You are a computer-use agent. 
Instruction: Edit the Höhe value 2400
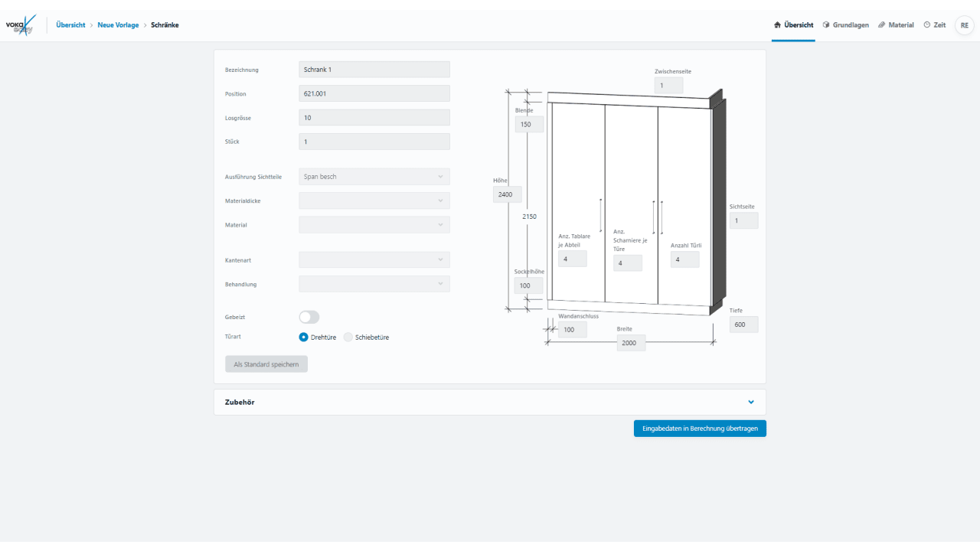(x=508, y=194)
